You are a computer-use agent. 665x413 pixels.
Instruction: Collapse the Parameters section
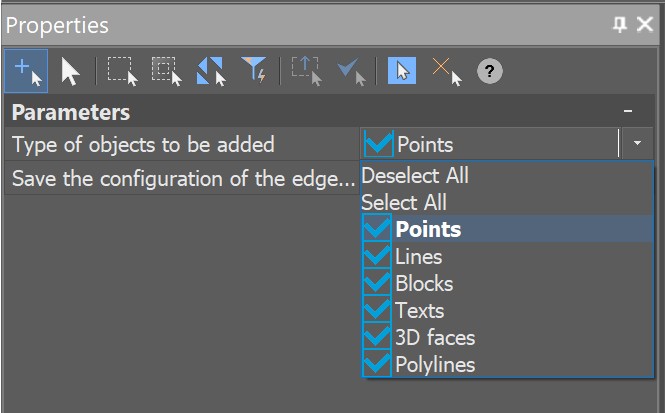[x=628, y=112]
